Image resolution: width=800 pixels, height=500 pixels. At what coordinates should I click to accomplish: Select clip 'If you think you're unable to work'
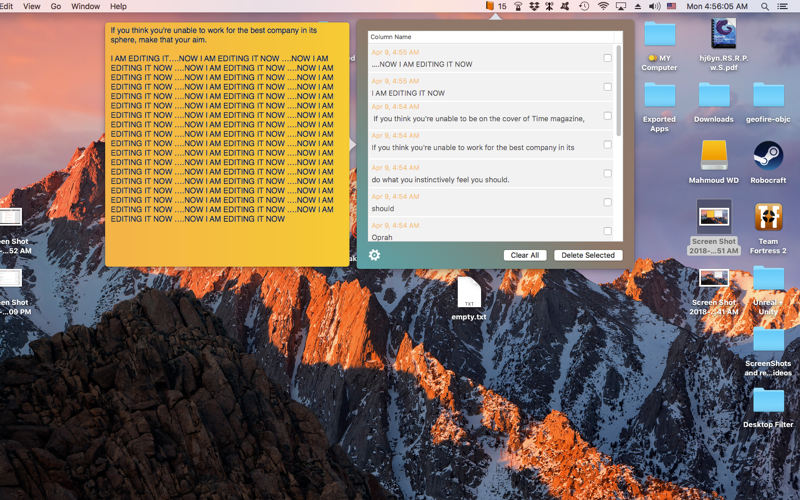click(472, 147)
